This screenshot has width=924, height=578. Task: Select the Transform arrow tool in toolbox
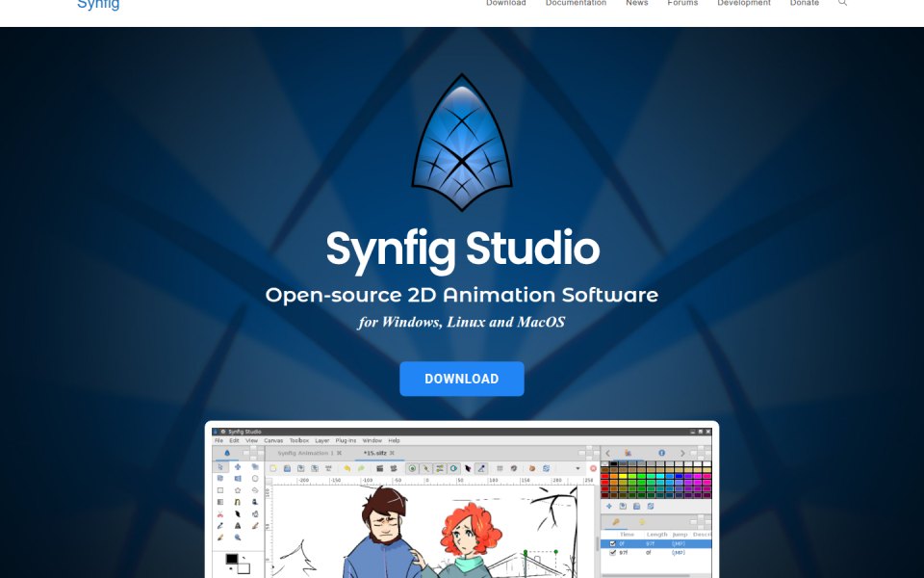tap(220, 466)
